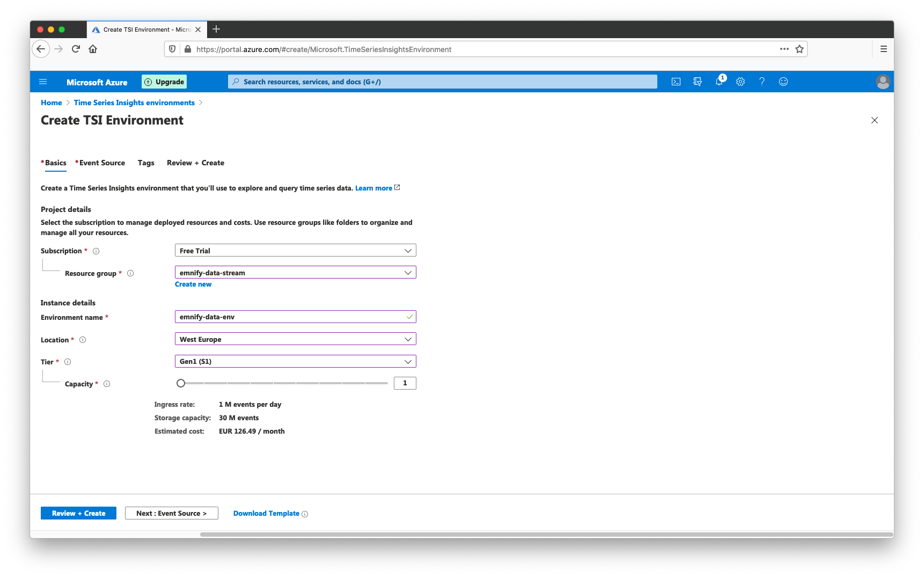The image size is (924, 578).
Task: Open the Feedback smiley icon
Action: click(x=783, y=82)
